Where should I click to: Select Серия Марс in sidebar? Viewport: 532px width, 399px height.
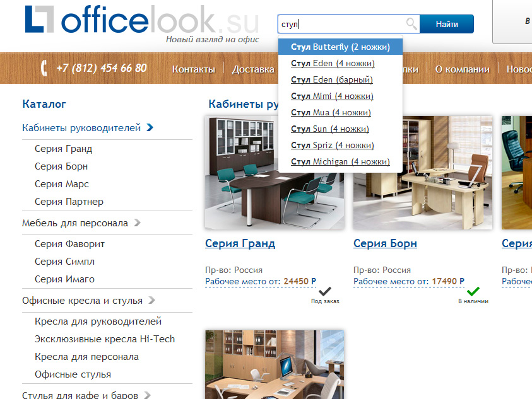(62, 184)
